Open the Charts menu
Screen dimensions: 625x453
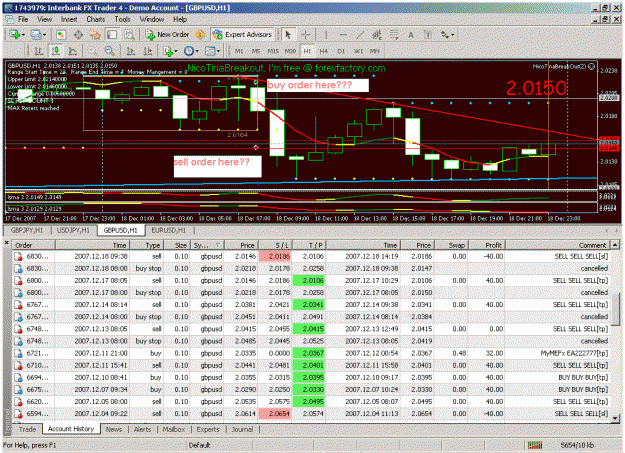click(x=96, y=19)
